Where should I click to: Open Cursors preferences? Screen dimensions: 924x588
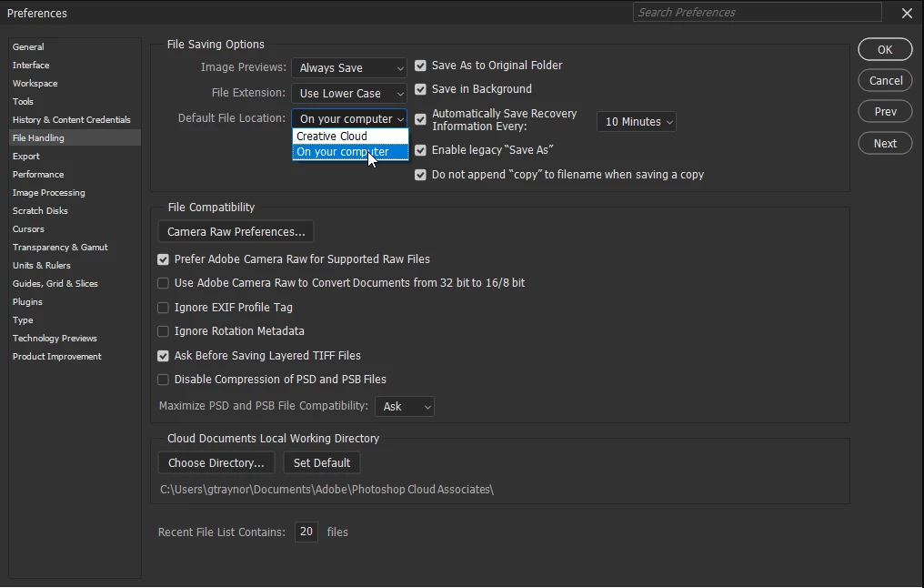28,228
